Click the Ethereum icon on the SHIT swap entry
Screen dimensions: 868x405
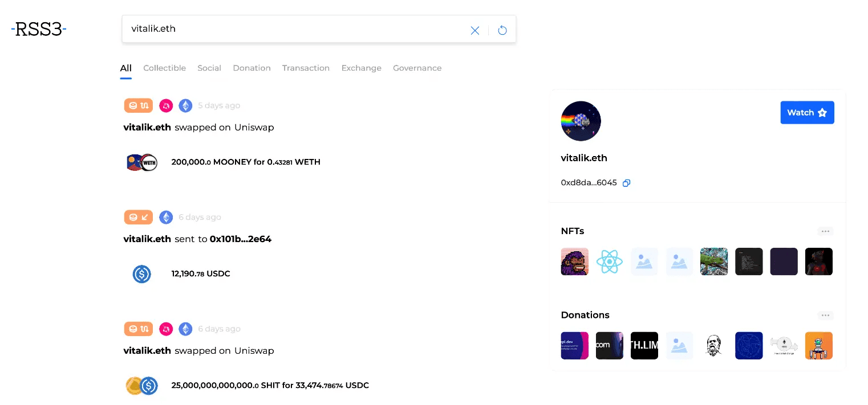(x=185, y=329)
